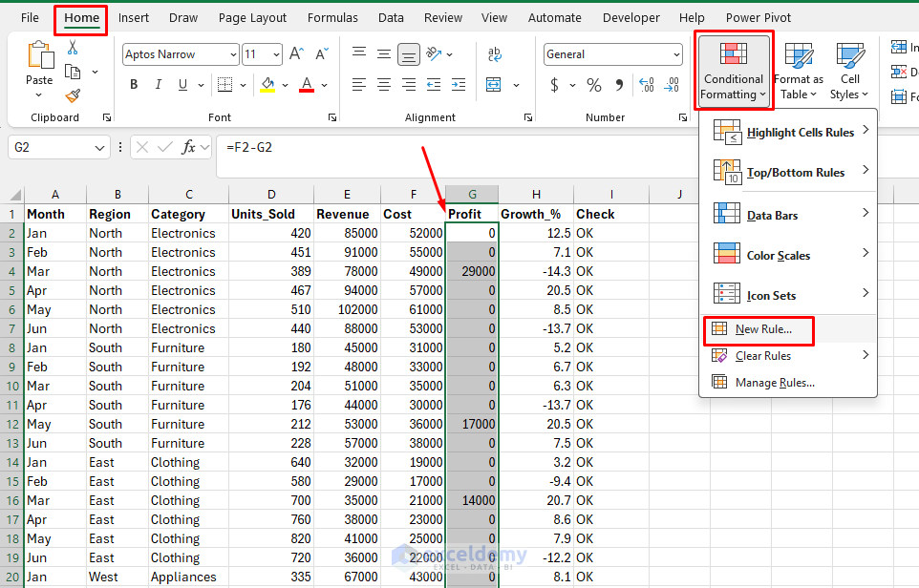The image size is (919, 588).
Task: Click Insert Function fx icon
Action: click(x=188, y=147)
